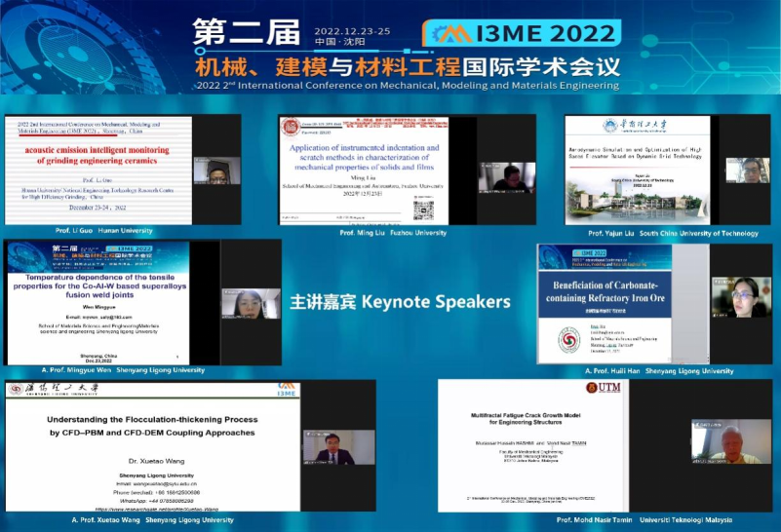Click the caption 'Prof. Ming Liu Fuzhou University'

[393, 233]
